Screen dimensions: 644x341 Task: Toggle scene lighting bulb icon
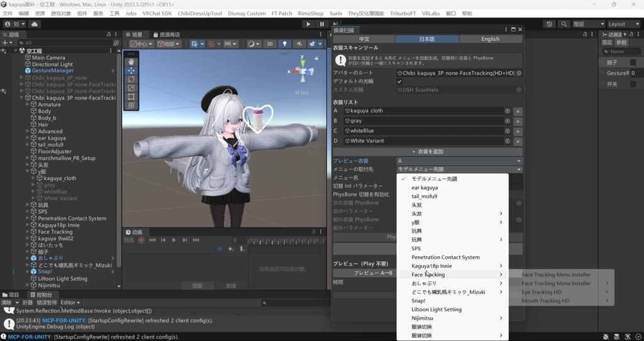point(284,44)
